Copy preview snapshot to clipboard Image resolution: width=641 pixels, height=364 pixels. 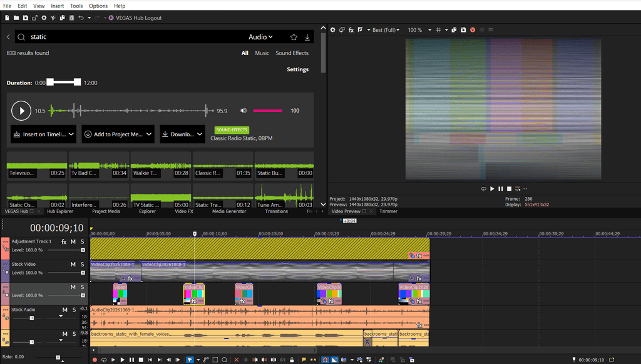tap(454, 30)
